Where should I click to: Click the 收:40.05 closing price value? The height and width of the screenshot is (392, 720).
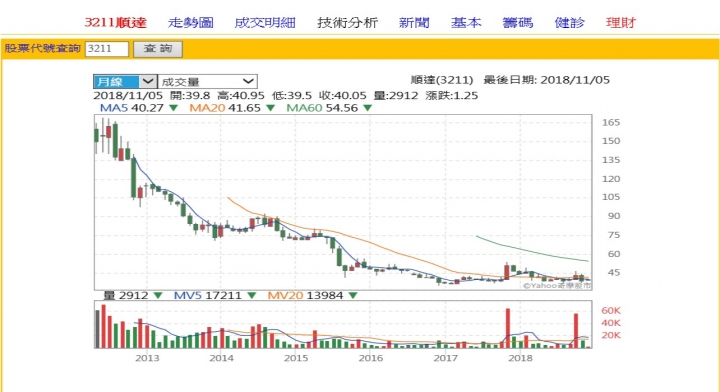343,95
